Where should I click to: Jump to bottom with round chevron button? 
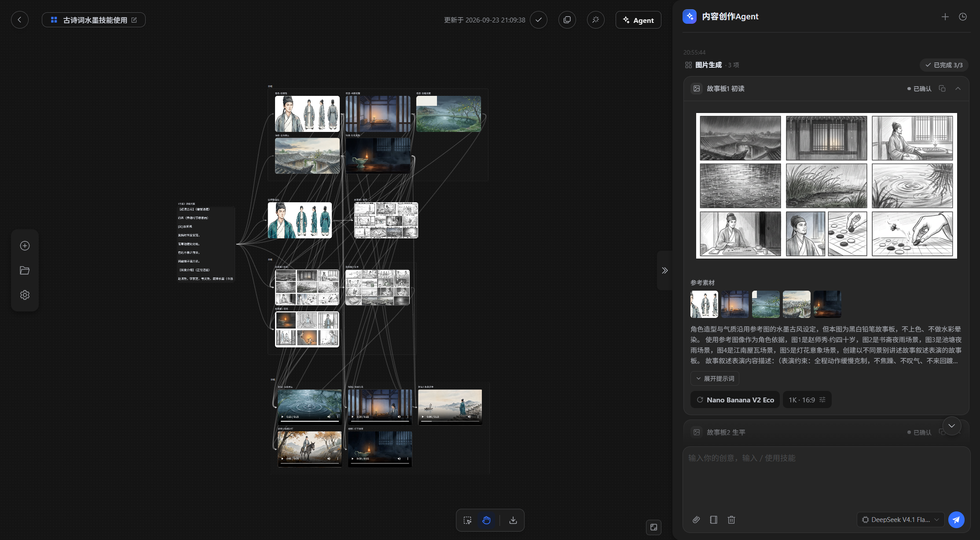click(x=952, y=426)
